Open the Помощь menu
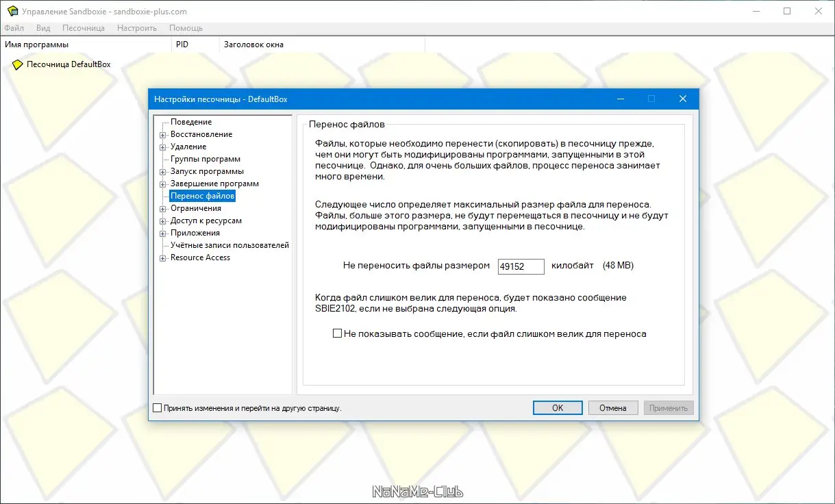 (186, 28)
